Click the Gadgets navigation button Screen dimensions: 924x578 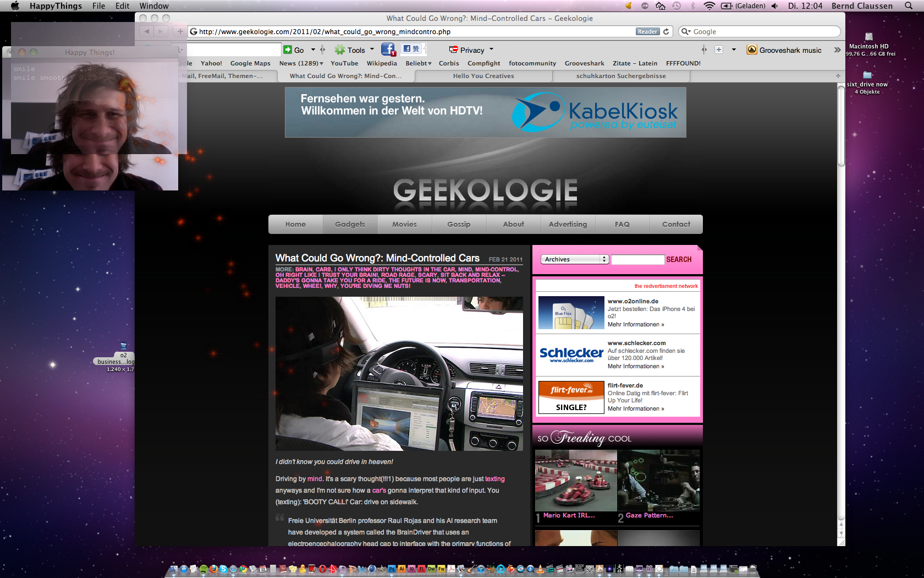[350, 224]
